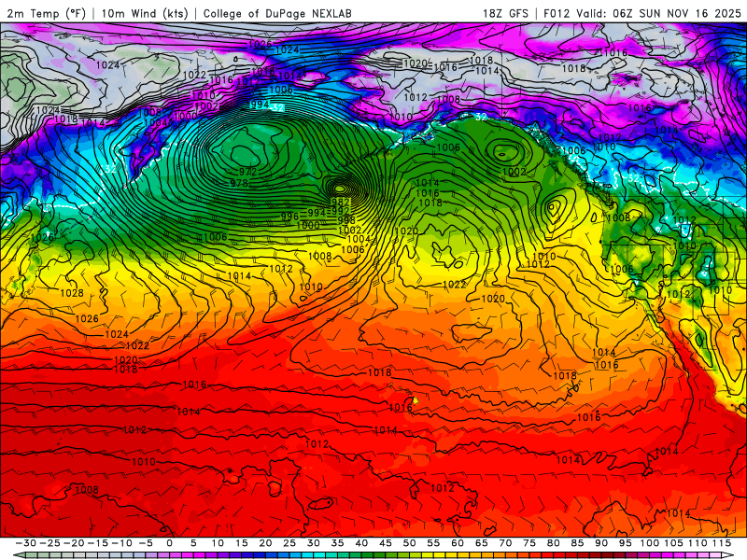Click the "18Z GFS" model run label
The width and height of the screenshot is (747, 560).
(x=505, y=13)
